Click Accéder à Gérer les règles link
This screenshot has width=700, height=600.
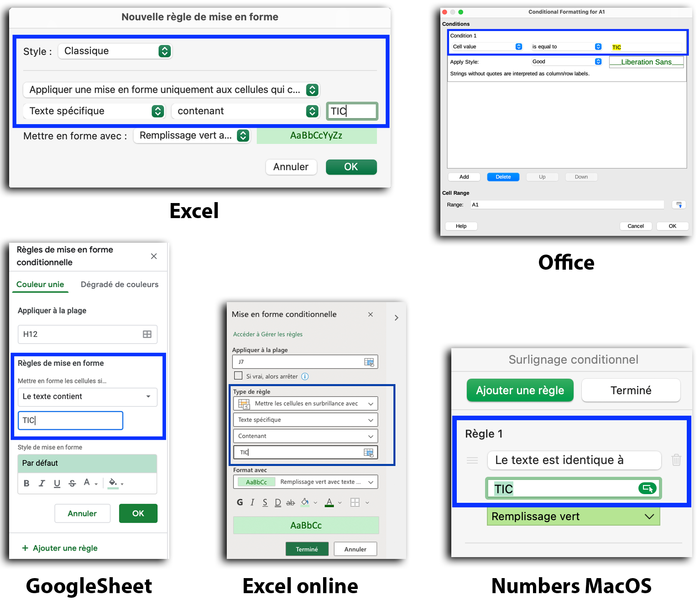(268, 334)
